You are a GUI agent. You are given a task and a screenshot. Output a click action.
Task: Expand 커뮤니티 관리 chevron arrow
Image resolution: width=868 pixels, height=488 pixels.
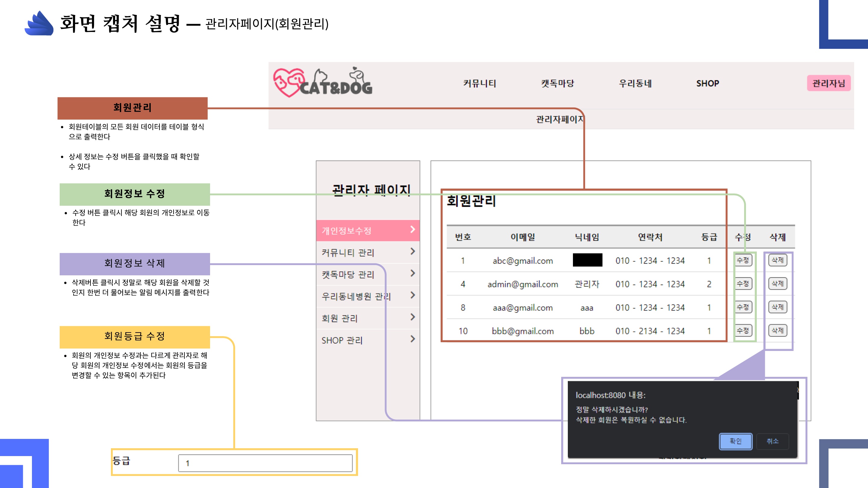tap(412, 252)
